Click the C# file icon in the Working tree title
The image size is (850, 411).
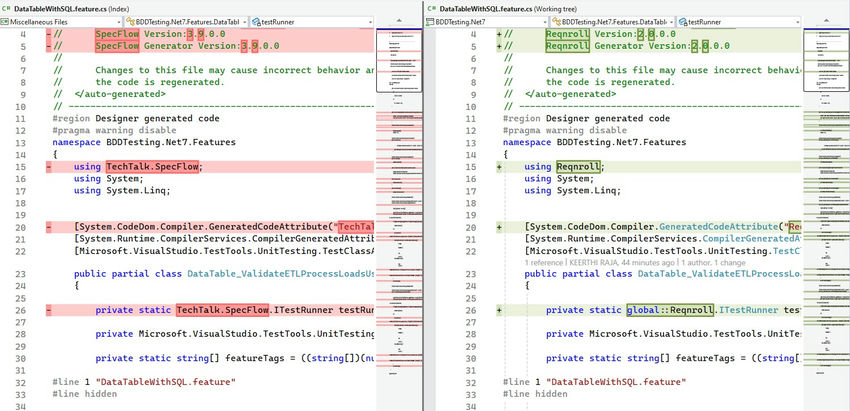pyautogui.click(x=432, y=7)
